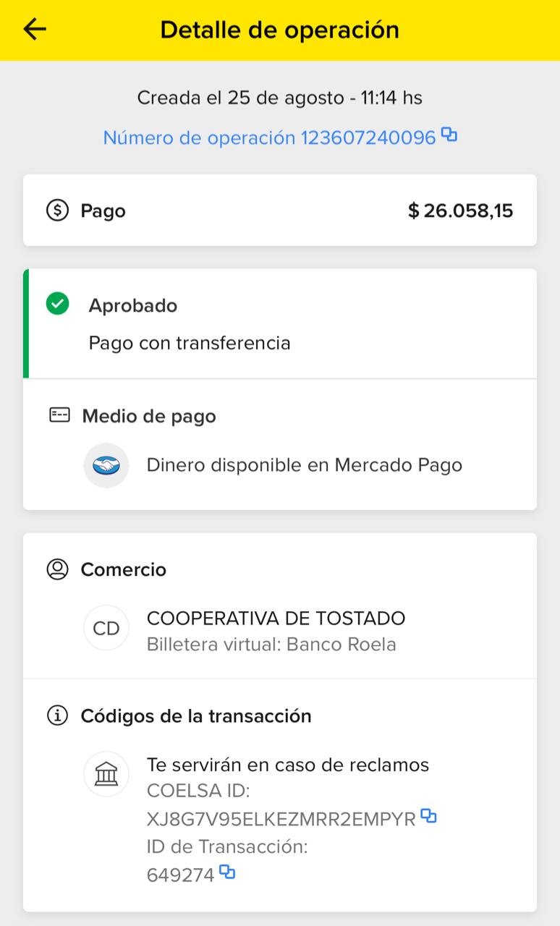Open Número de operación 123607240096 link
560x926 pixels.
269,137
